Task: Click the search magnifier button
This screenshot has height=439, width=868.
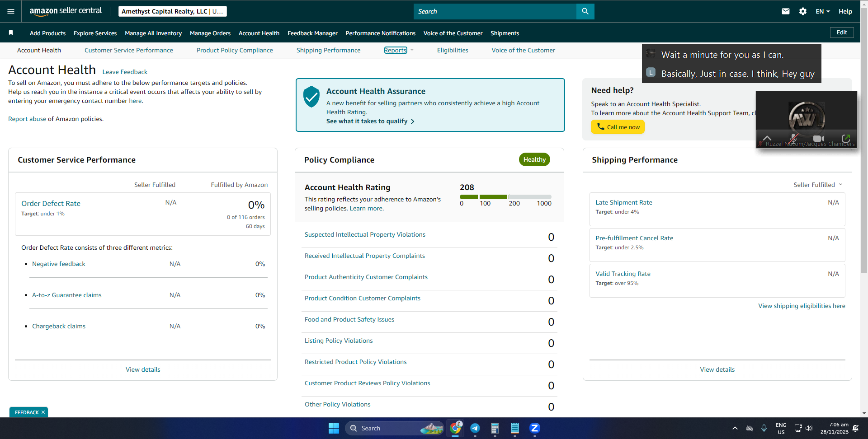Action: point(585,11)
